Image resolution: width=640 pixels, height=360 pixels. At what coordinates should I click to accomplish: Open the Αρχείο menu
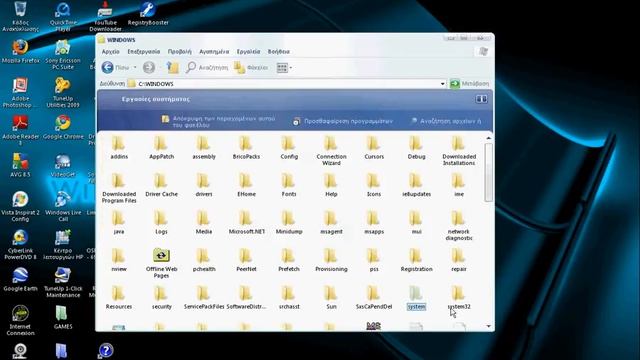pyautogui.click(x=110, y=51)
